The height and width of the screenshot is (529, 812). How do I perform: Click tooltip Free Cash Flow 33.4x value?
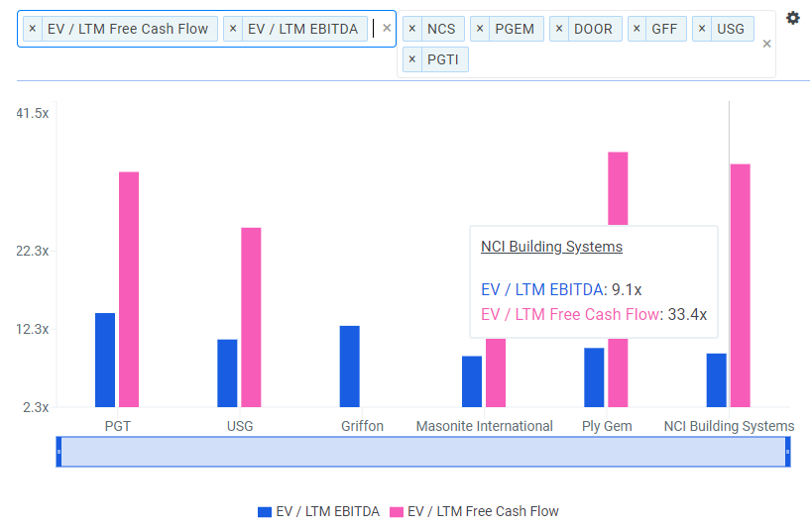click(x=687, y=314)
